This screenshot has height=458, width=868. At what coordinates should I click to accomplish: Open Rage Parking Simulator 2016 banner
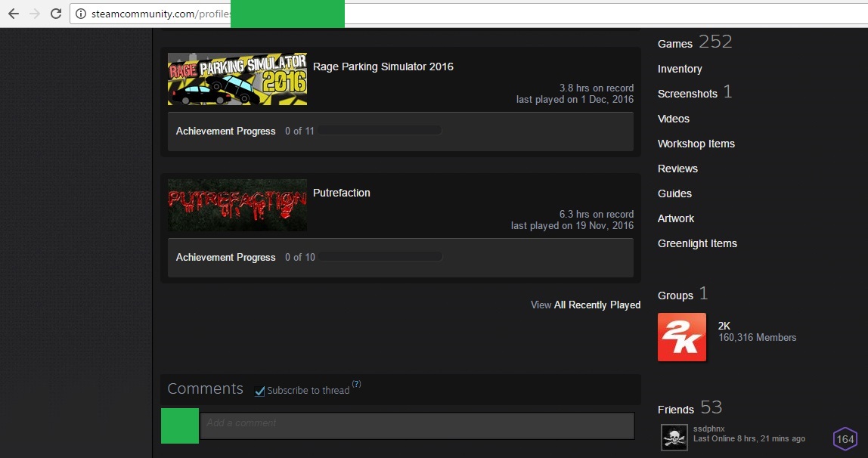[237, 79]
